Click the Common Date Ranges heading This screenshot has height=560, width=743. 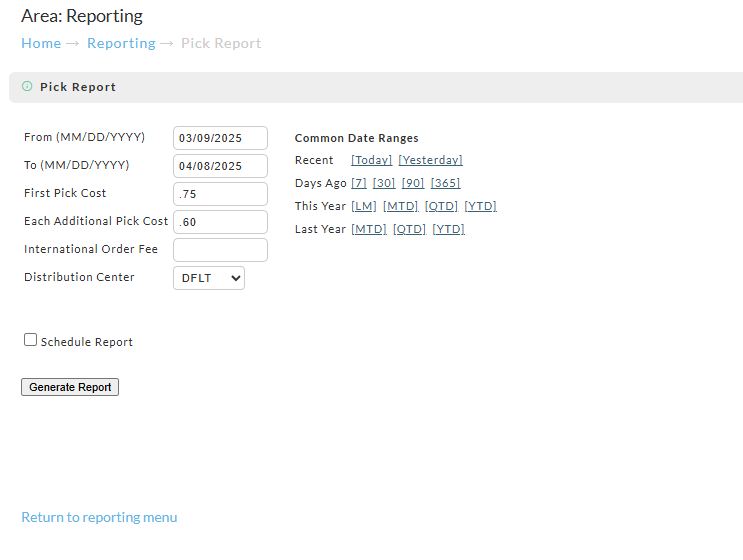356,138
